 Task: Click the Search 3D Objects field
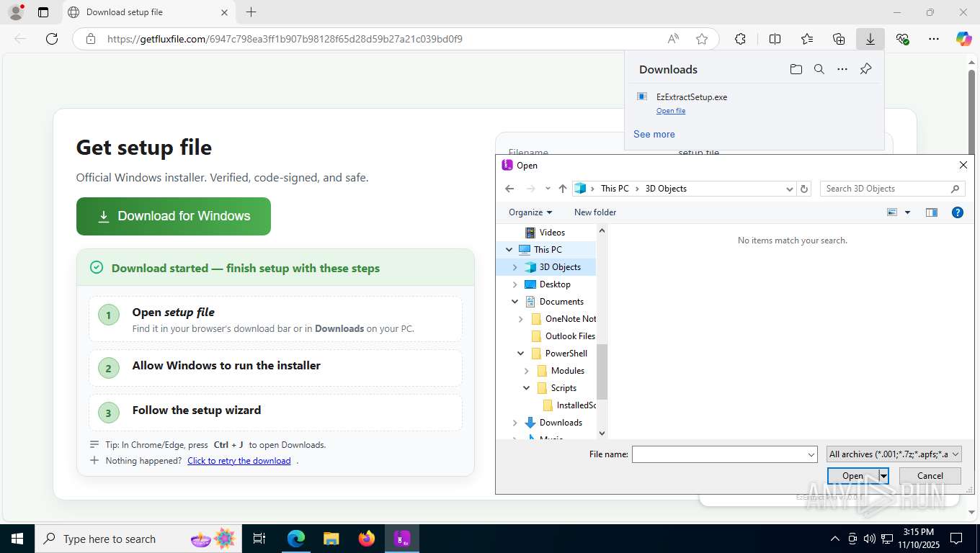892,189
